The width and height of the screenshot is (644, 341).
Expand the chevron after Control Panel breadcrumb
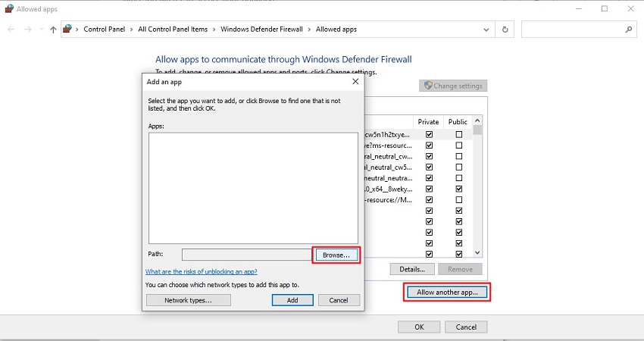[x=132, y=30]
